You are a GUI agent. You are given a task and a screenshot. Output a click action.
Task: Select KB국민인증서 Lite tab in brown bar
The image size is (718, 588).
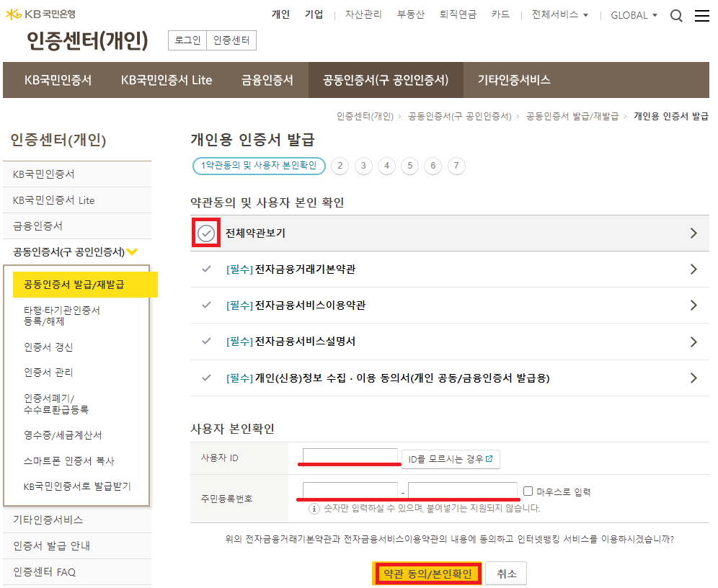167,80
